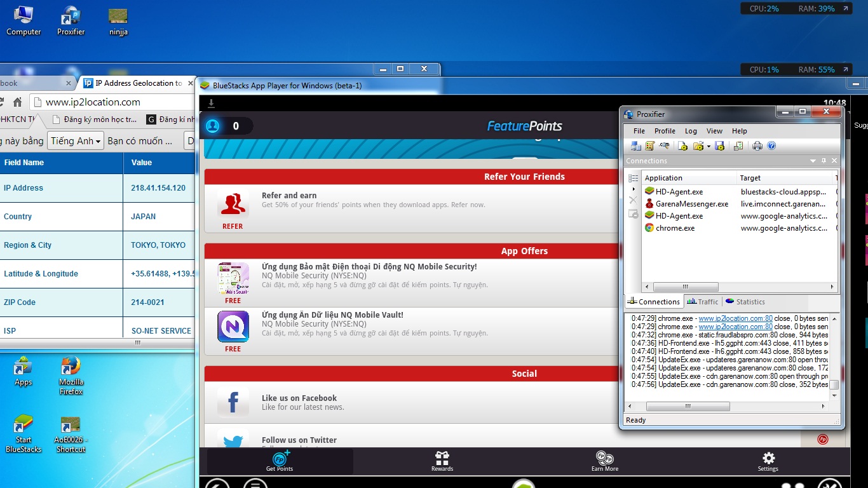Click log's vertical scrollbar down arrow
This screenshot has height=488, width=868.
(834, 396)
